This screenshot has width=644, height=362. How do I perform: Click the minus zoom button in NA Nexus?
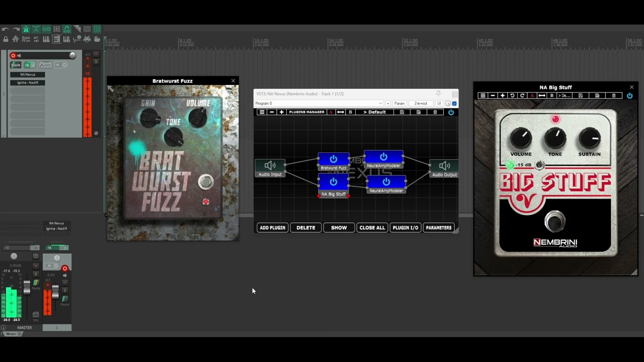(x=272, y=112)
